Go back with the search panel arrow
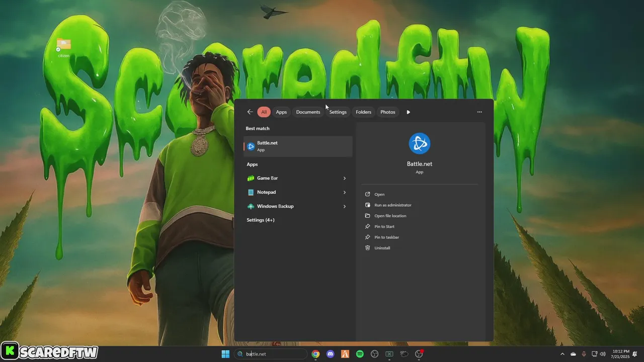 tap(250, 112)
